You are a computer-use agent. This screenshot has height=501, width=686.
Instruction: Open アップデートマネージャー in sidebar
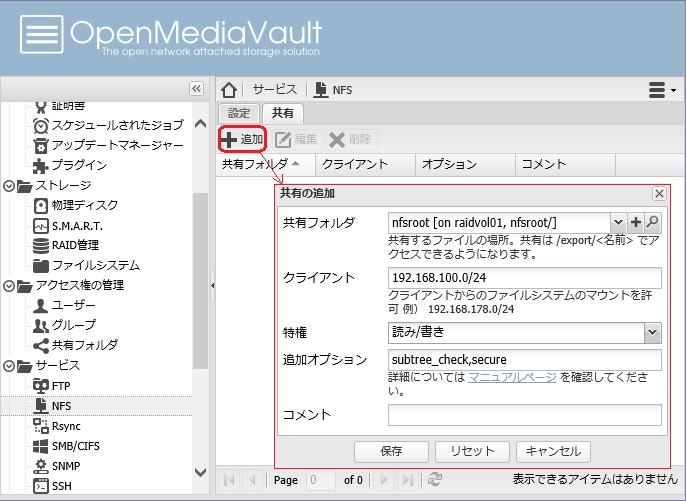coord(108,145)
